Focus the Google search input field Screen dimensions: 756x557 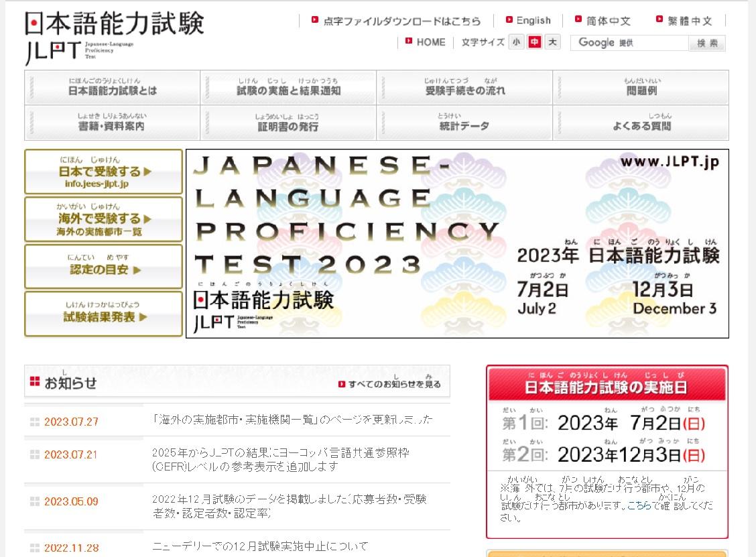click(629, 43)
